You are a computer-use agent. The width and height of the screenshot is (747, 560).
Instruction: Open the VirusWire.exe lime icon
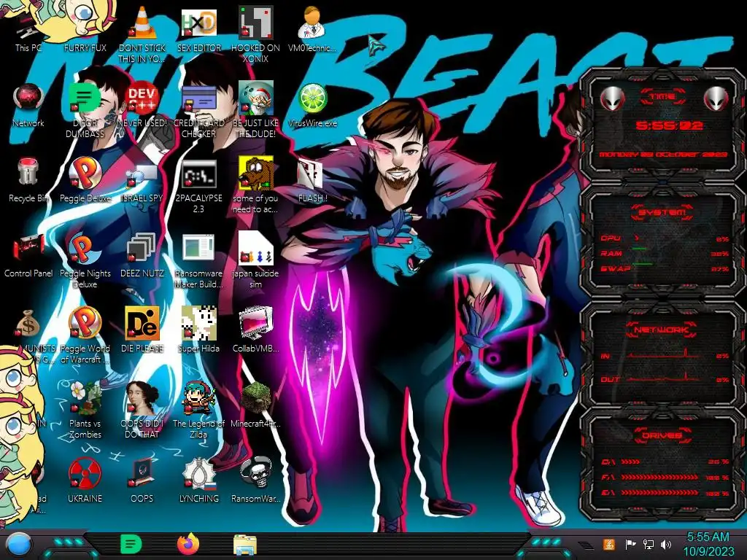(312, 105)
